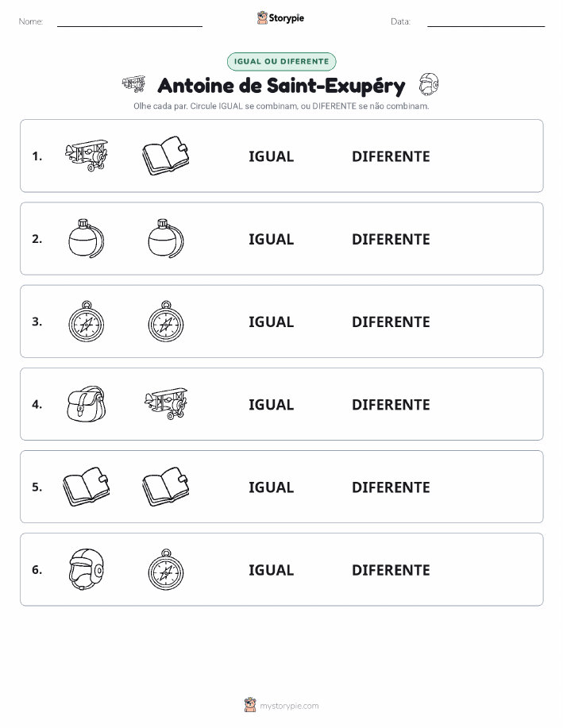This screenshot has width=563, height=728.
Task: Select IGUAL for pair 3
Action: [x=272, y=322]
